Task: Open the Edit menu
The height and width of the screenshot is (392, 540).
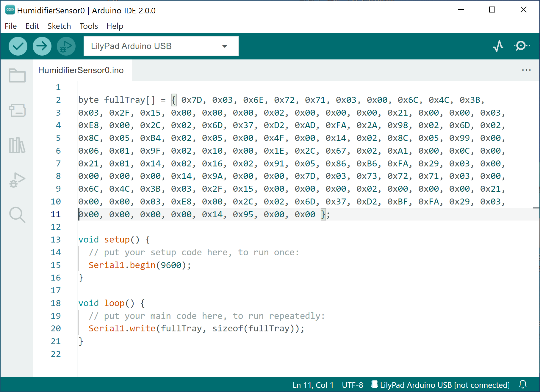Action: [32, 26]
